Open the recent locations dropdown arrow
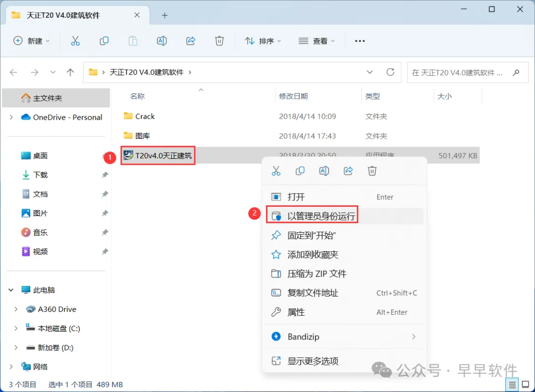 (x=53, y=72)
